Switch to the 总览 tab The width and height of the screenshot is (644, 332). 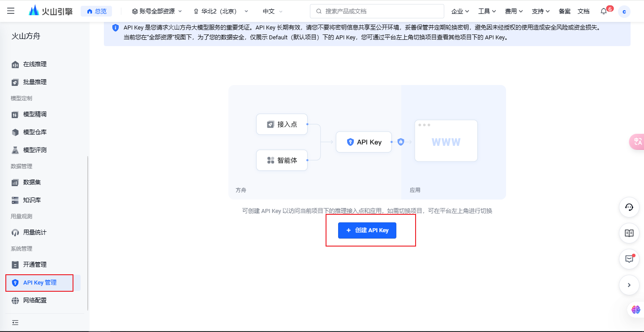(96, 11)
